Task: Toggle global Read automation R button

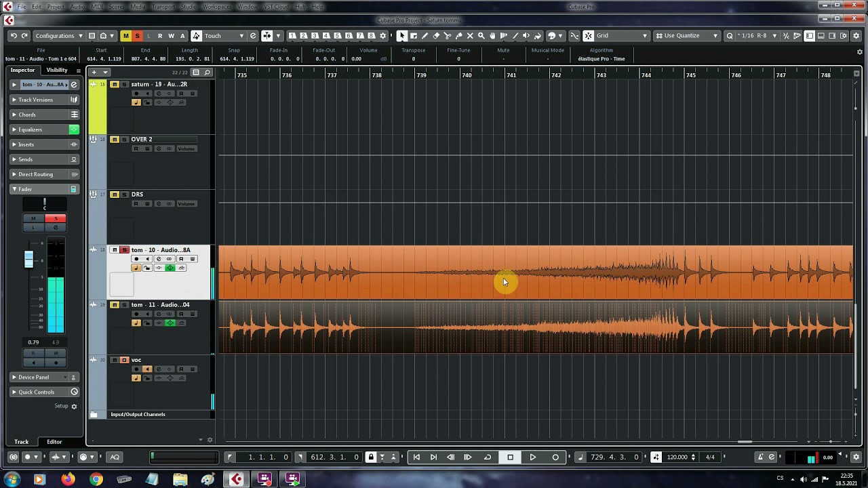Action: [x=159, y=35]
